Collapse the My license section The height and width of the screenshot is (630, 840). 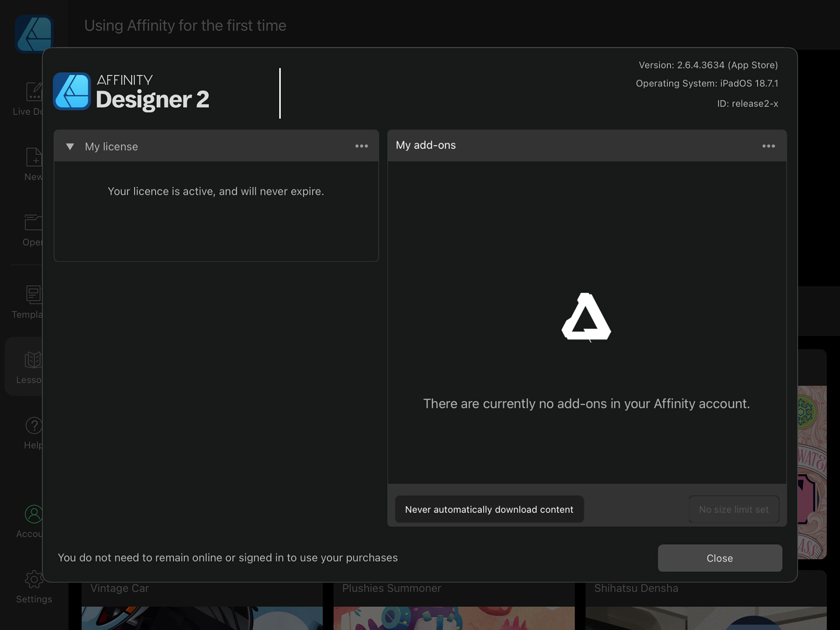click(70, 146)
